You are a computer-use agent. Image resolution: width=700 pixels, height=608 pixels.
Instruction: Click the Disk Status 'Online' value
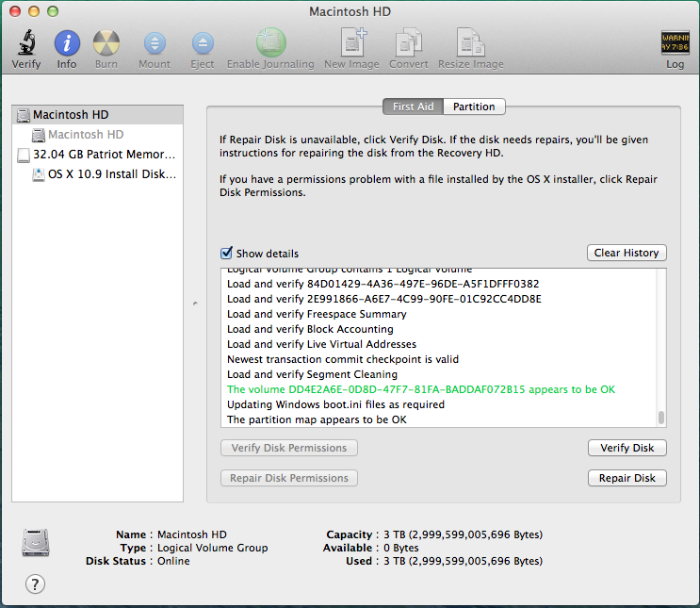coord(173,561)
